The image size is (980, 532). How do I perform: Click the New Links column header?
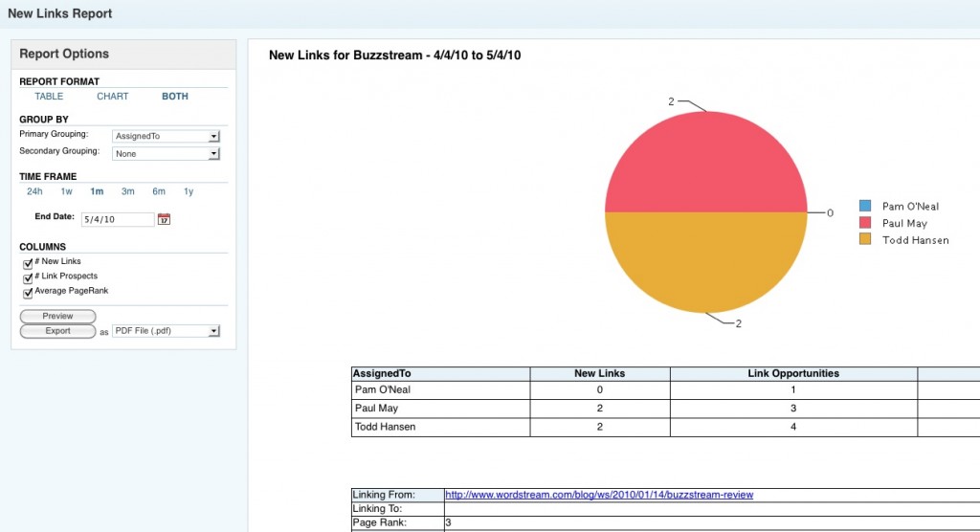[600, 374]
